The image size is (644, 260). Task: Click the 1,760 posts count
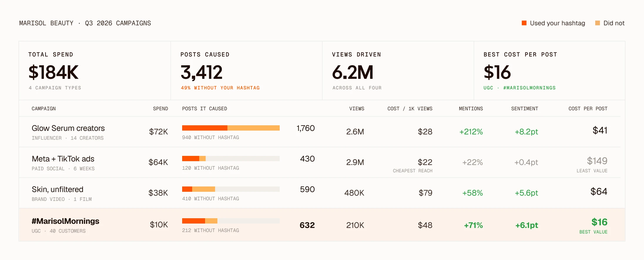(306, 128)
